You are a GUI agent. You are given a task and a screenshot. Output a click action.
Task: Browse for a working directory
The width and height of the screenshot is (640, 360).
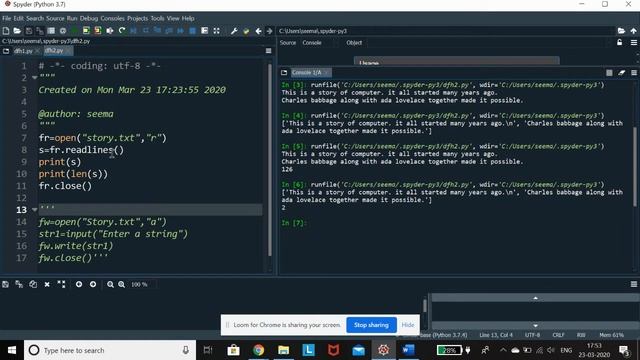[x=621, y=31]
